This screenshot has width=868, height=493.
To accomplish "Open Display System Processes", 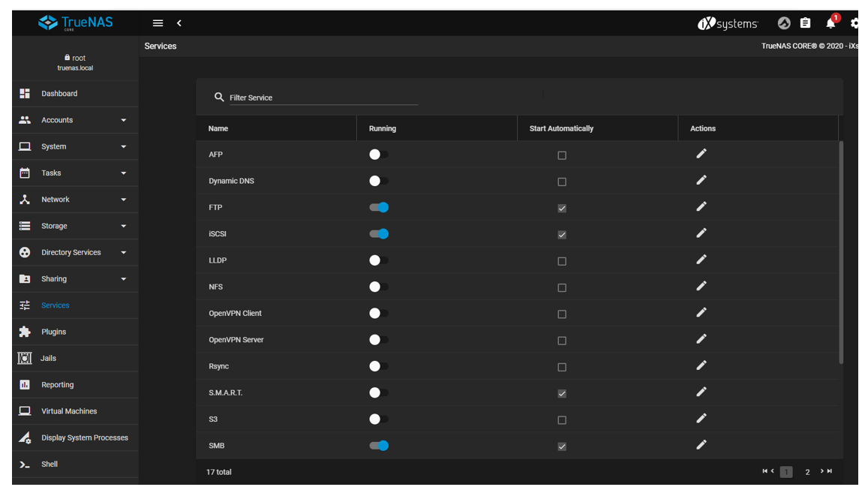I will [75, 437].
